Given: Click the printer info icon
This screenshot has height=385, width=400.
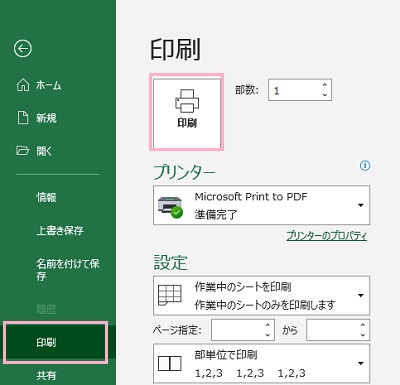Looking at the screenshot, I should (x=365, y=165).
